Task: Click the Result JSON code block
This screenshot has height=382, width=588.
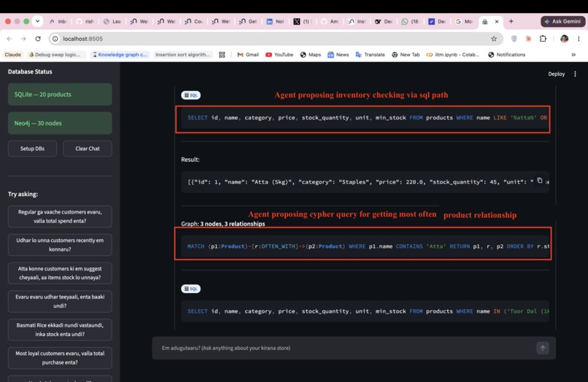Action: click(365, 182)
